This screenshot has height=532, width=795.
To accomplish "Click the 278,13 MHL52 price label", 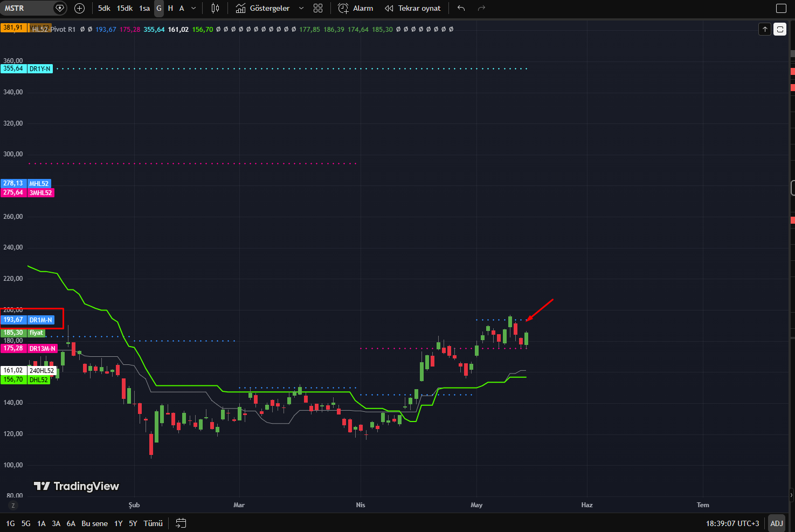I will 26,183.
